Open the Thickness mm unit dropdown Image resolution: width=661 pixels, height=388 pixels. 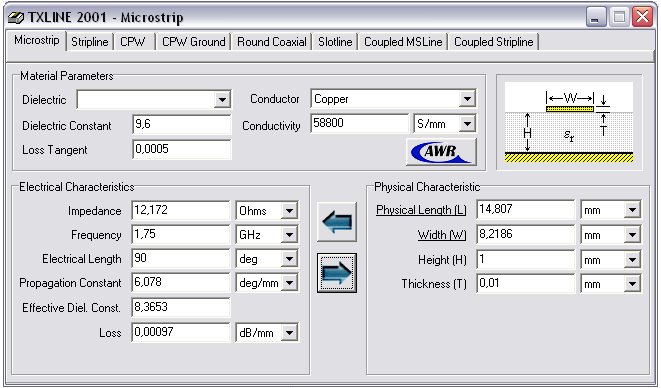point(632,284)
